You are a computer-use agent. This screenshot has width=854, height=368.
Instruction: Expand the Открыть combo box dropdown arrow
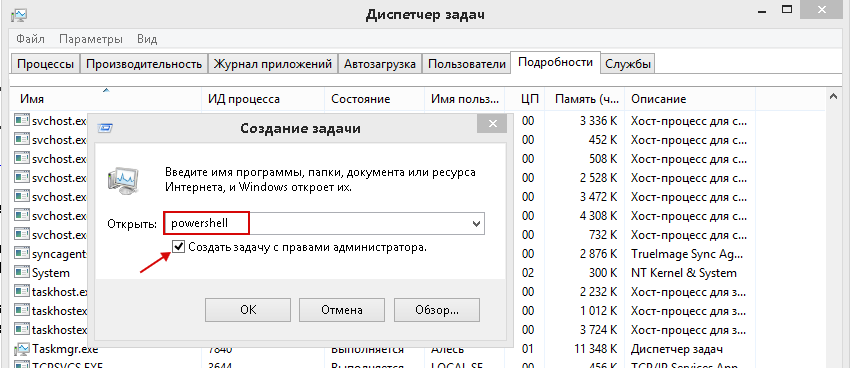pyautogui.click(x=476, y=223)
